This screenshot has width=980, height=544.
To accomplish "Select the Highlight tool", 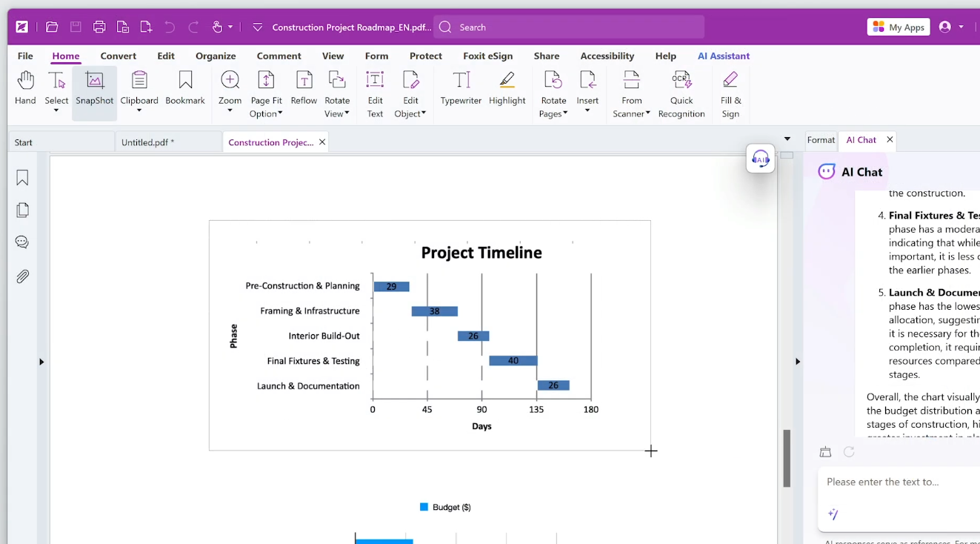I will 507,88.
